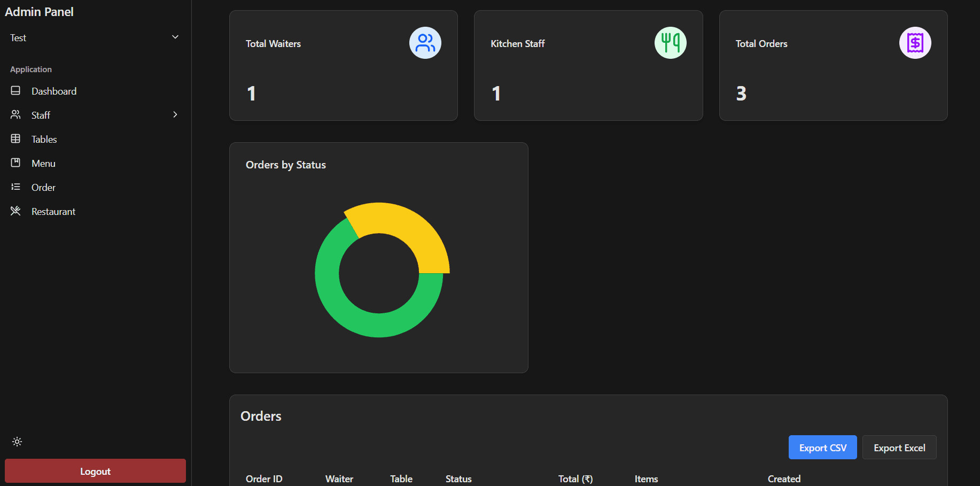Viewport: 980px width, 486px height.
Task: Open the Dashboard menu item
Action: 95,91
